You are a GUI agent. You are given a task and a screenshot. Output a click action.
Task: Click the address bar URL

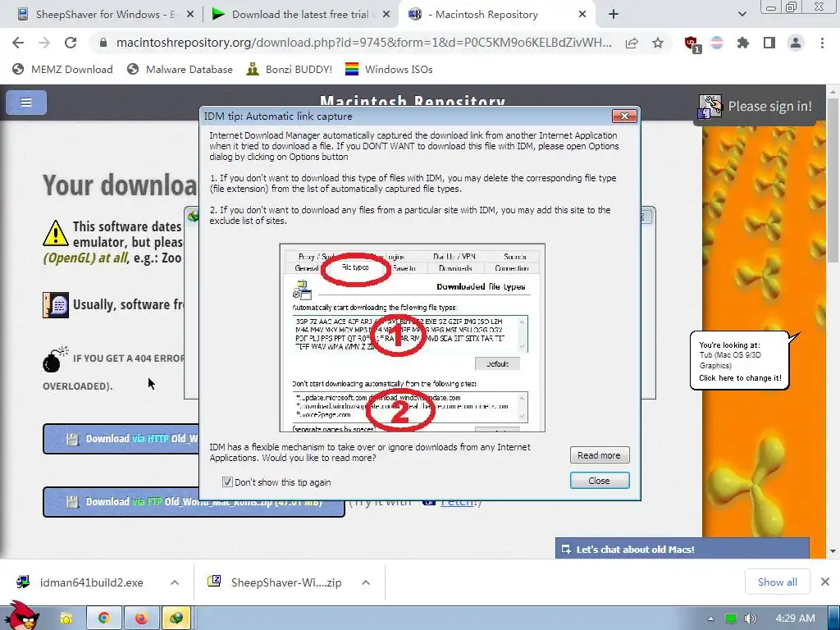pos(363,43)
